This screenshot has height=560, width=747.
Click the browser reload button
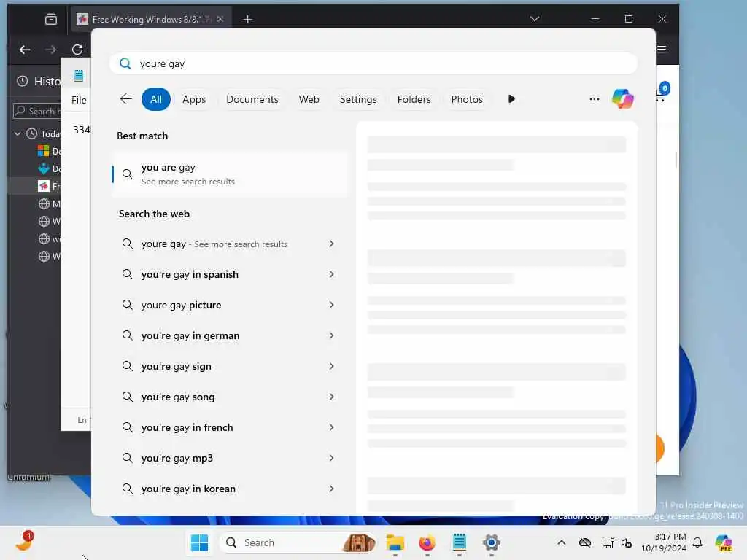pyautogui.click(x=77, y=49)
